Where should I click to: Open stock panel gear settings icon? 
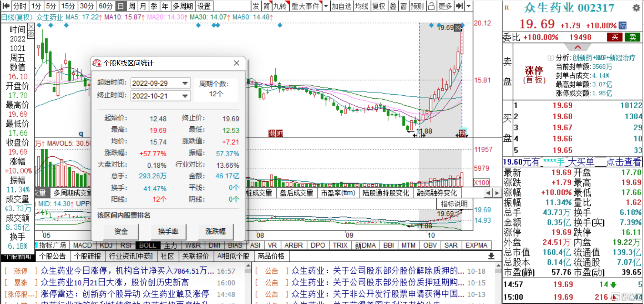click(x=636, y=8)
